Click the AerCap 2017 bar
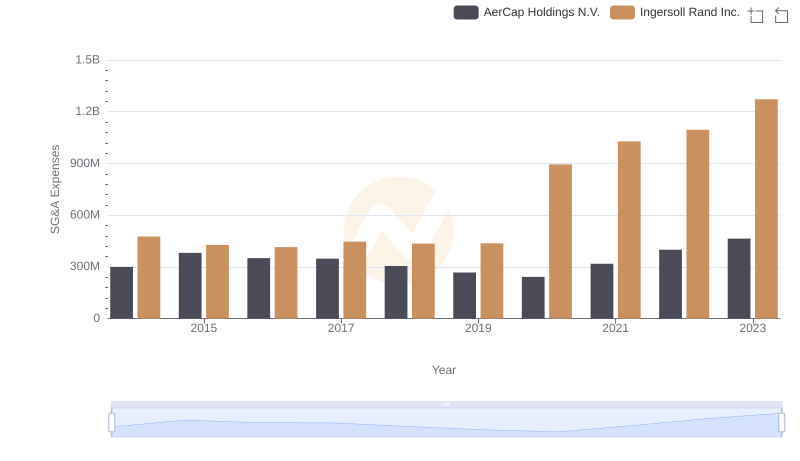 coord(327,289)
